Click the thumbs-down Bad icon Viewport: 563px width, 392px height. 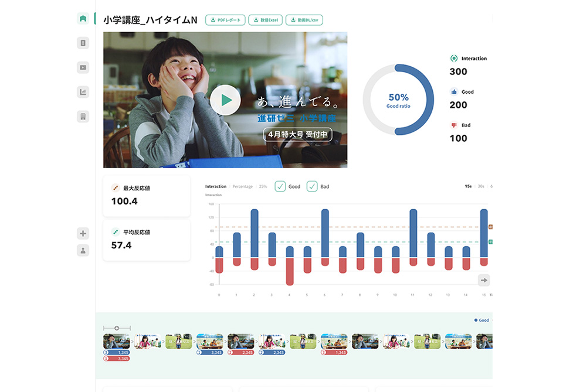(x=454, y=125)
